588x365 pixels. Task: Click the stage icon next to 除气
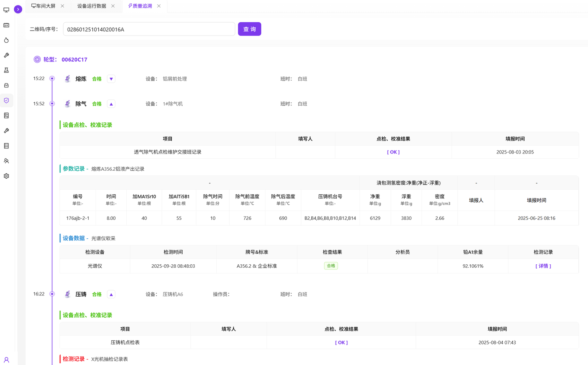[x=67, y=104]
